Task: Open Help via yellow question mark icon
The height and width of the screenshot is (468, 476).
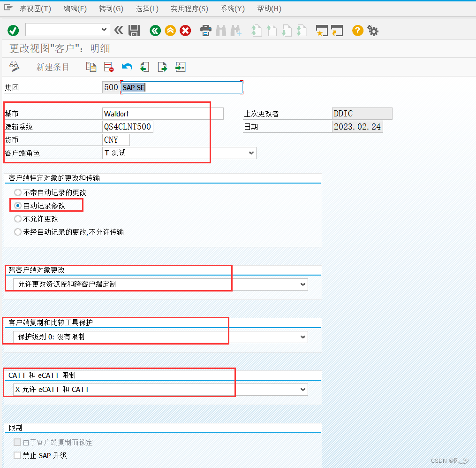Action: tap(358, 31)
